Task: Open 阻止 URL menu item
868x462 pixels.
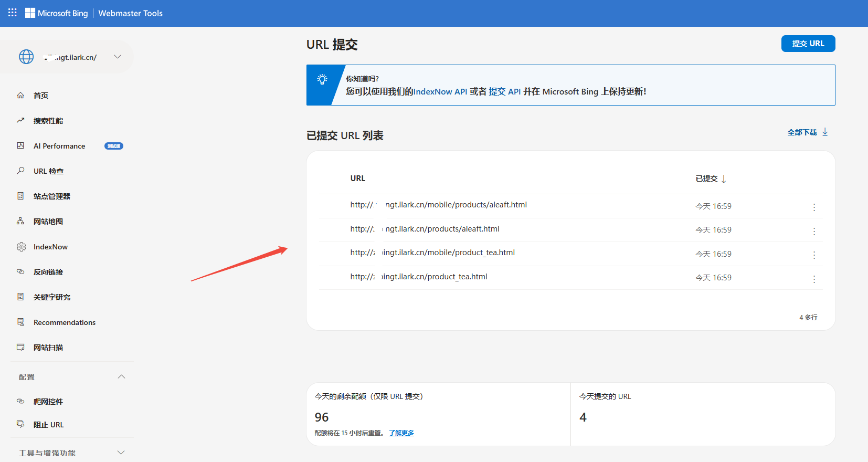Action: coord(49,425)
